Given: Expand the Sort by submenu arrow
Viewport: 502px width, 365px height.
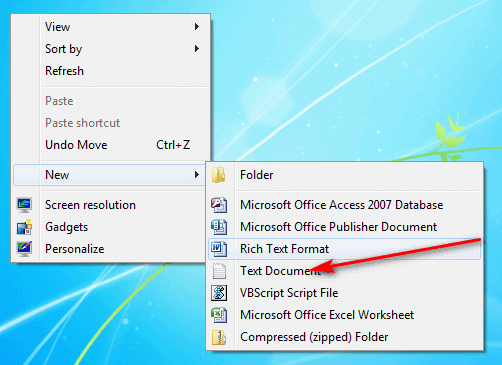Looking at the screenshot, I should click(x=197, y=49).
